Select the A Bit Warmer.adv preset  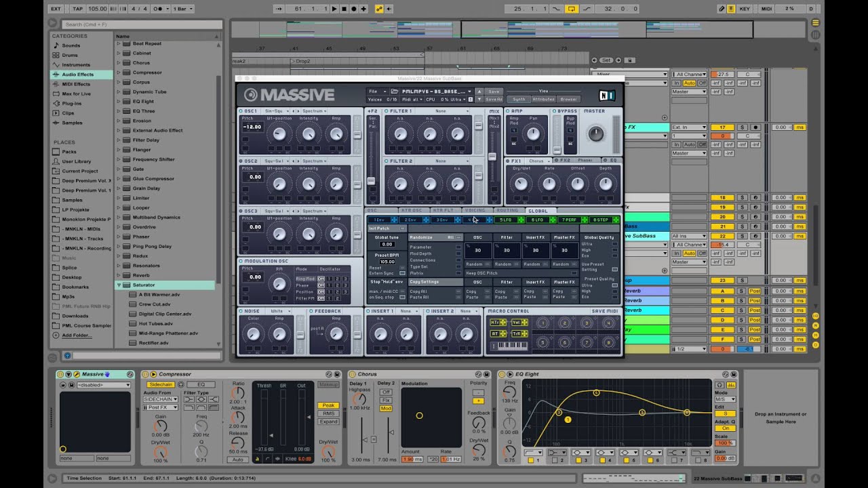tap(159, 295)
